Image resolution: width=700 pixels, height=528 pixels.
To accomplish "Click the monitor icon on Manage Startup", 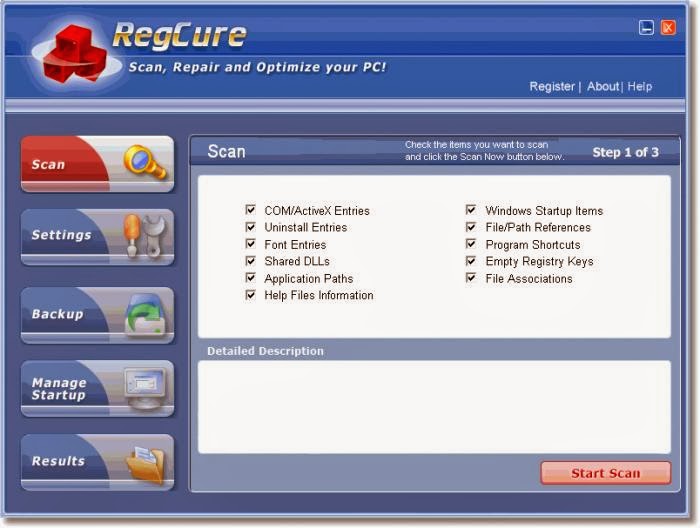I will 145,388.
